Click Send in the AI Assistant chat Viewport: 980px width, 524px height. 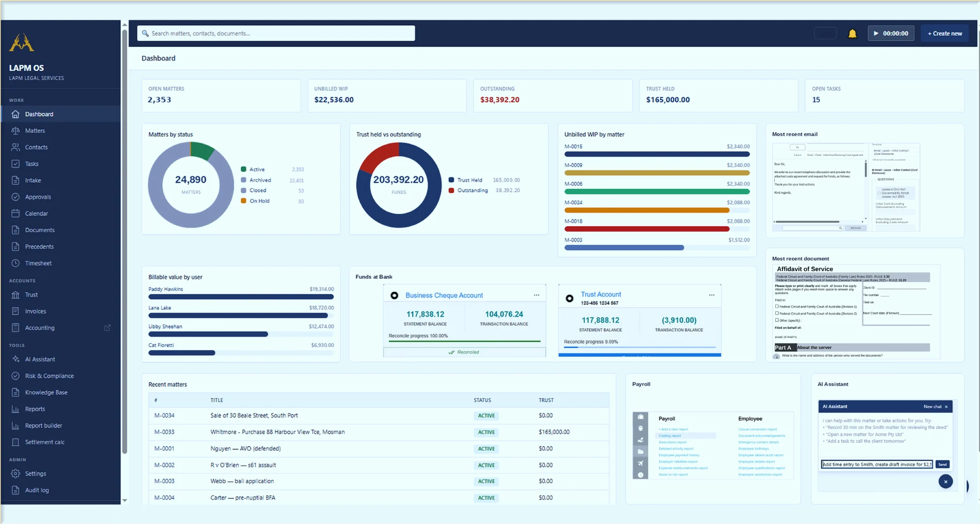[x=942, y=464]
